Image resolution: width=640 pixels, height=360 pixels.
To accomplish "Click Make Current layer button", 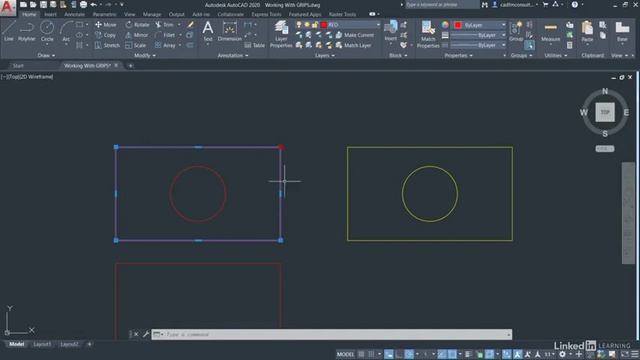I will (x=355, y=35).
